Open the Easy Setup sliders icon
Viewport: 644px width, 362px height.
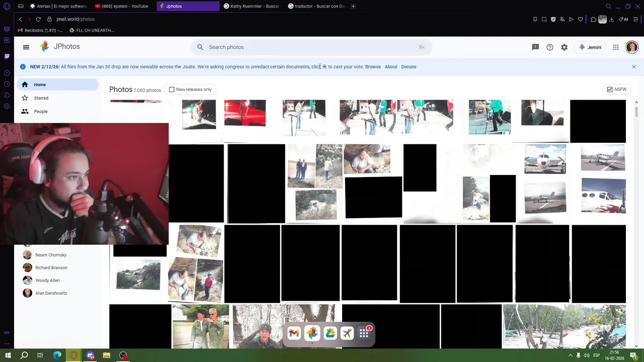tap(636, 19)
